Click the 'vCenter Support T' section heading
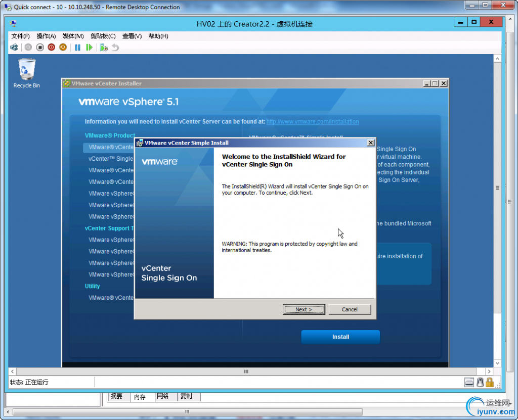518x420 pixels. [109, 228]
